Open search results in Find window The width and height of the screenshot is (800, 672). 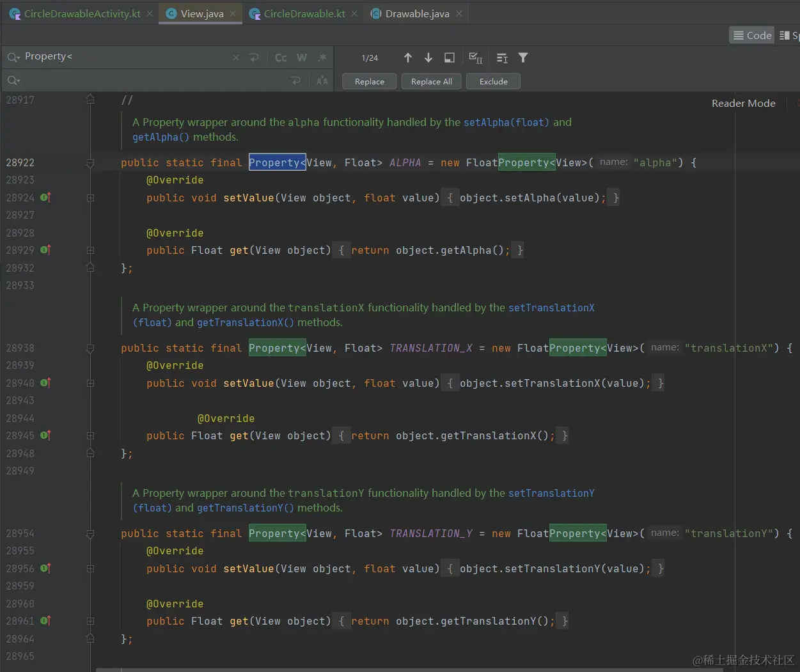click(450, 58)
